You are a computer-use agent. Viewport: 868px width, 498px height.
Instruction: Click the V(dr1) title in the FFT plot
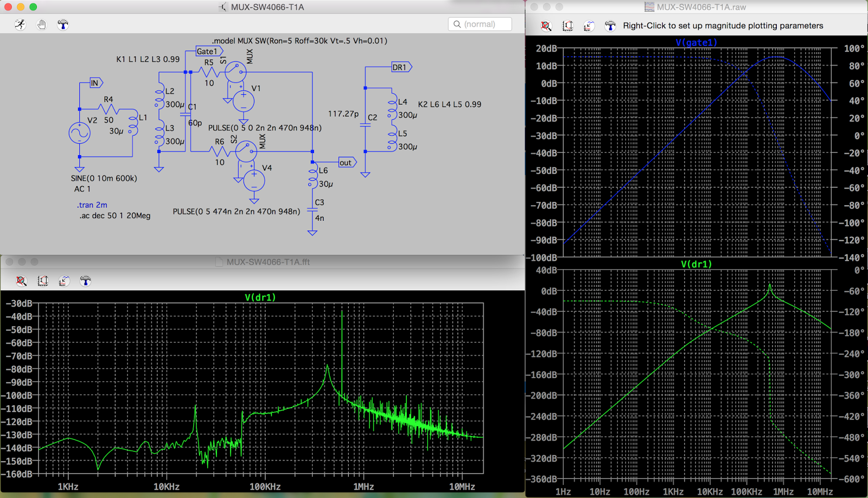259,297
